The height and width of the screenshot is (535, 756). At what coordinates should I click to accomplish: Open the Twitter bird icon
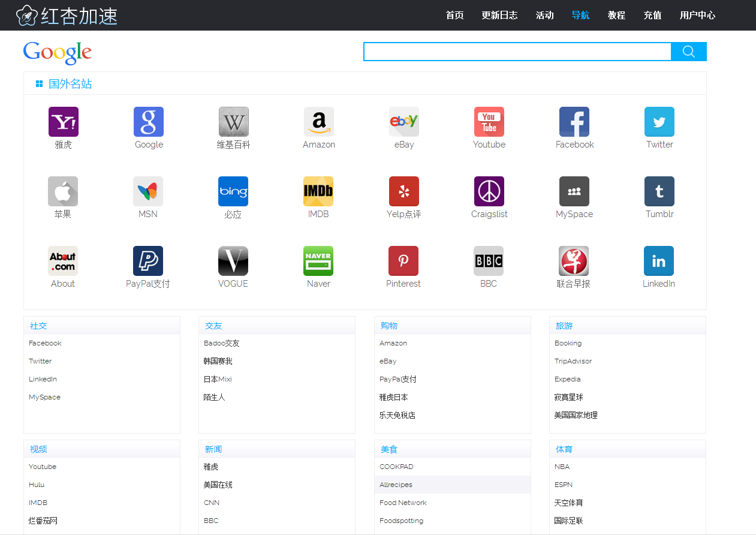click(659, 122)
